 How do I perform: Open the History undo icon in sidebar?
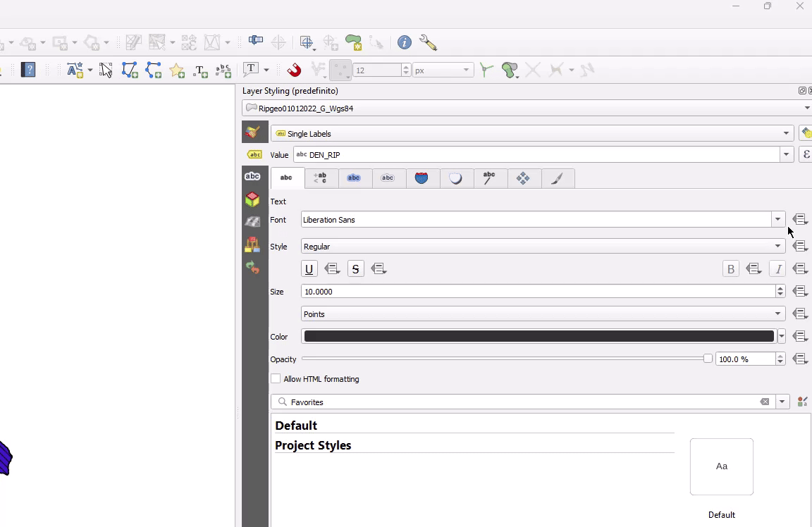click(x=252, y=268)
